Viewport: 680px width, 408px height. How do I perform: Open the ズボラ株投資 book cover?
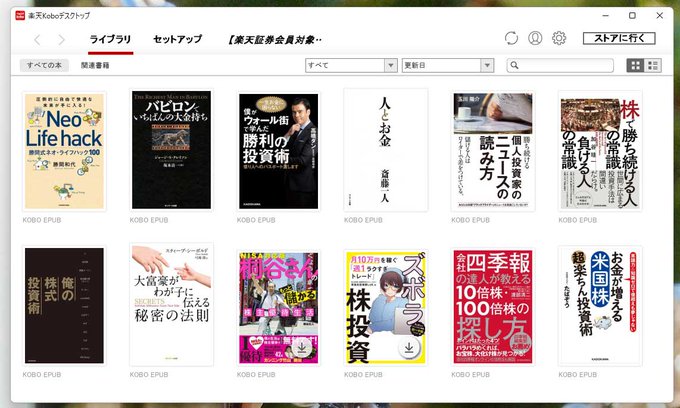tap(386, 307)
